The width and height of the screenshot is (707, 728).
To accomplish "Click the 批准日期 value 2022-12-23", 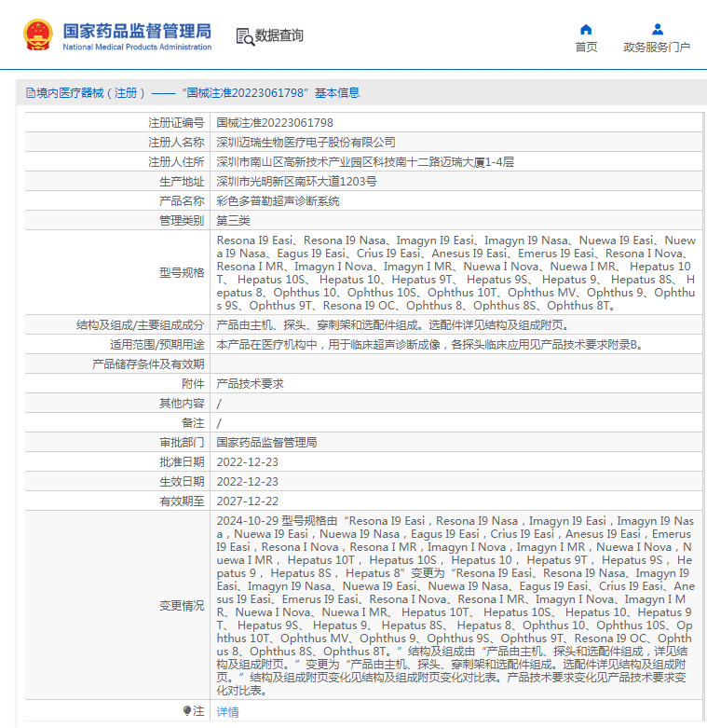I will pos(247,462).
